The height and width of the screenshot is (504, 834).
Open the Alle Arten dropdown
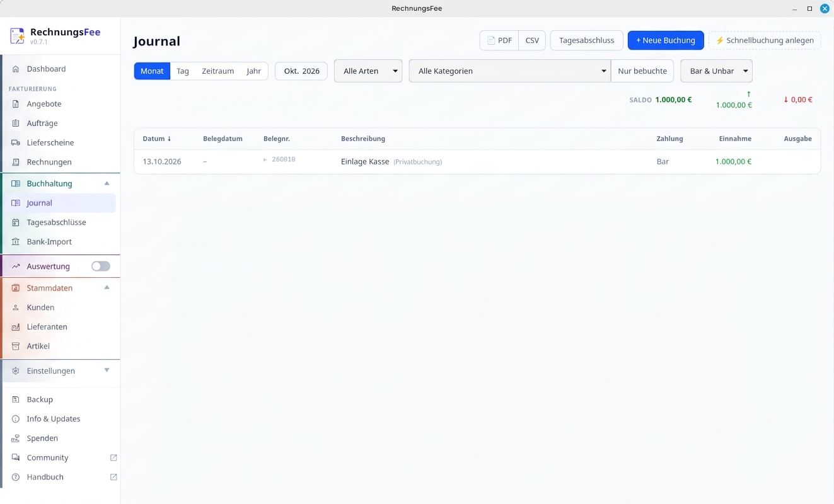tap(368, 71)
